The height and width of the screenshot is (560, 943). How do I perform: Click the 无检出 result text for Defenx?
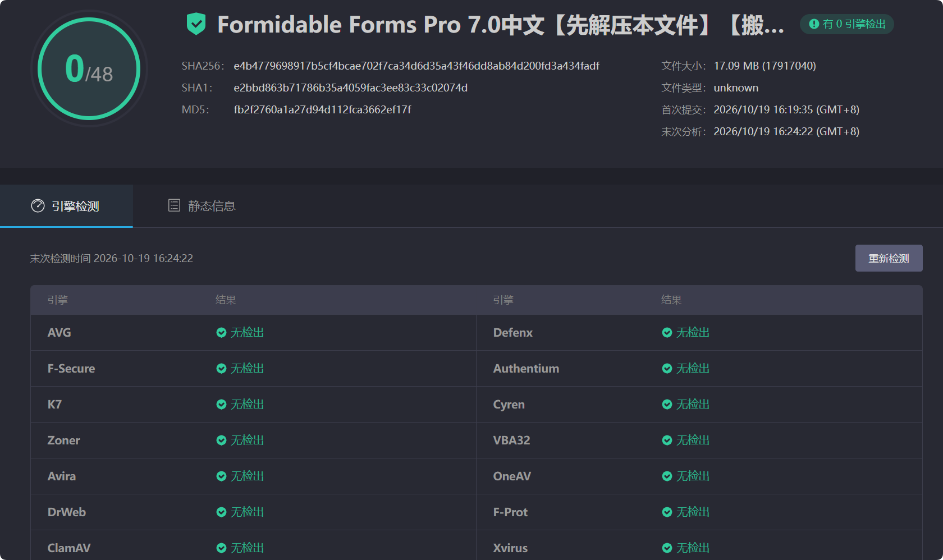pyautogui.click(x=693, y=332)
